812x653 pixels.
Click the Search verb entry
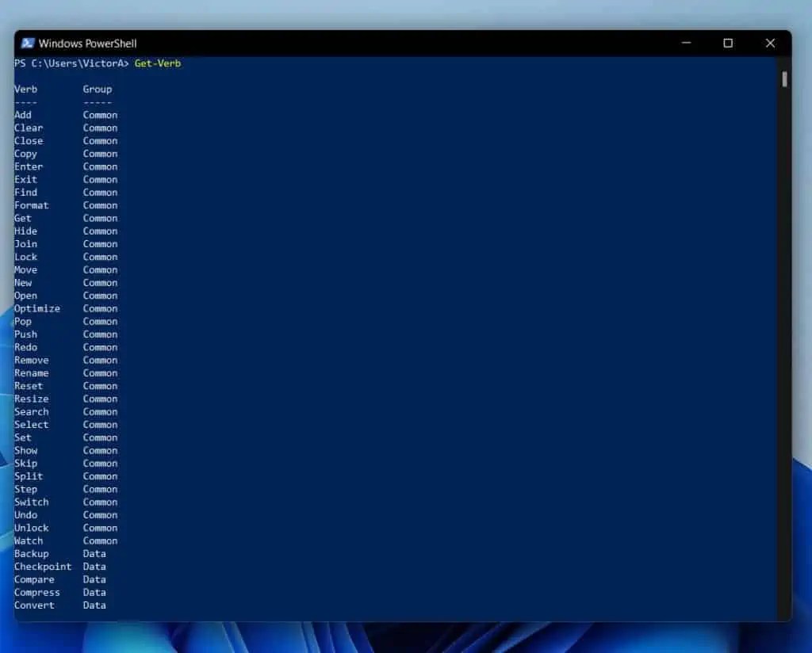coord(31,412)
